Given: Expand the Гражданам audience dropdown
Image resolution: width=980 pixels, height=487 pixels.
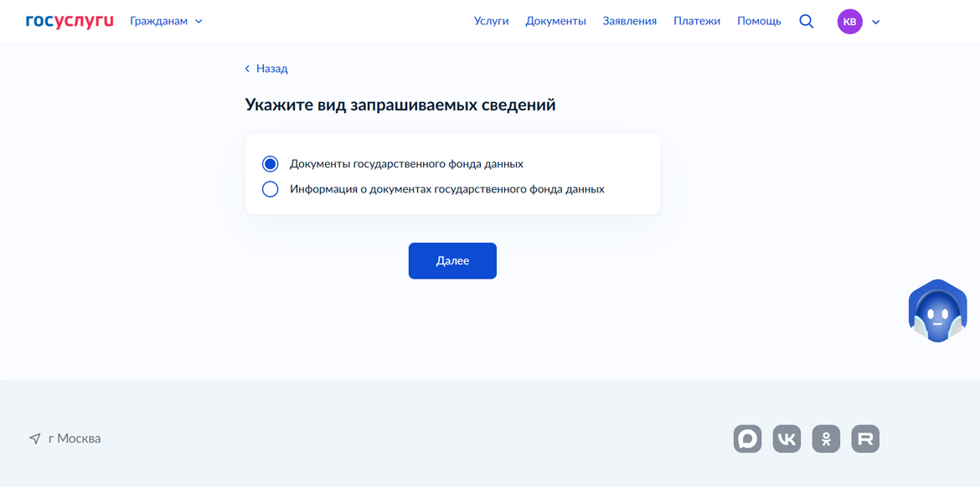Looking at the screenshot, I should pyautogui.click(x=166, y=21).
